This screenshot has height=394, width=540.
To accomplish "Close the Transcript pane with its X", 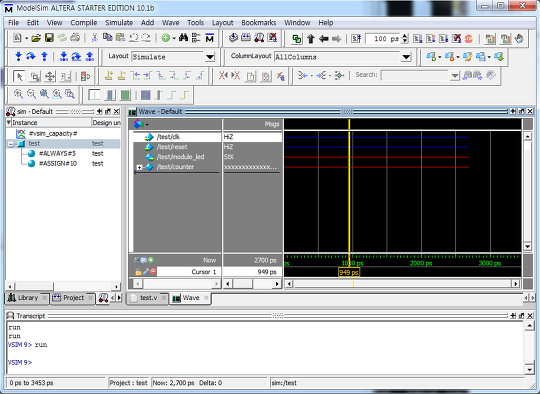I will click(x=530, y=315).
